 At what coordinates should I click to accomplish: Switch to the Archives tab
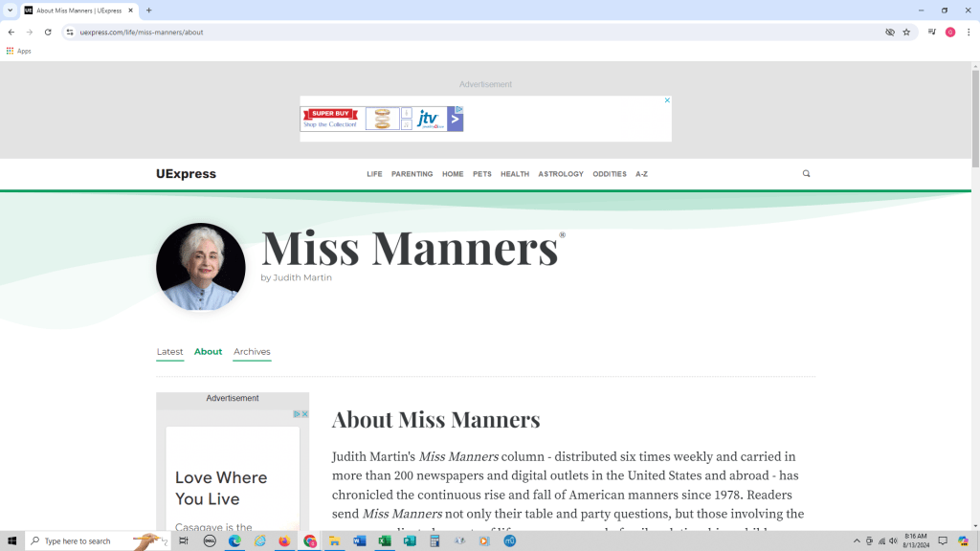pos(252,352)
